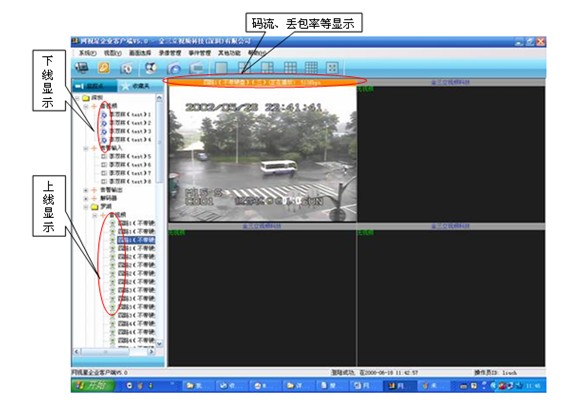Screen dimensions: 582x407
Task: Click the offline camera icon of test 2
Action: click(104, 123)
